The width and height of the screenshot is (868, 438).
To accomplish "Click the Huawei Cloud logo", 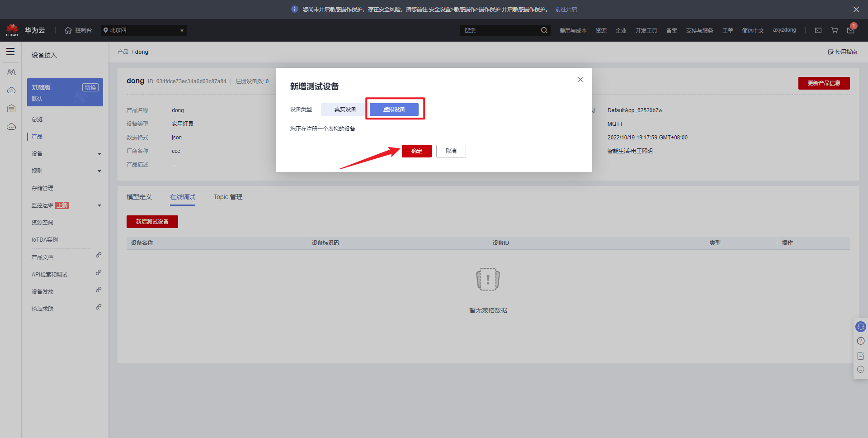I will 12,30.
